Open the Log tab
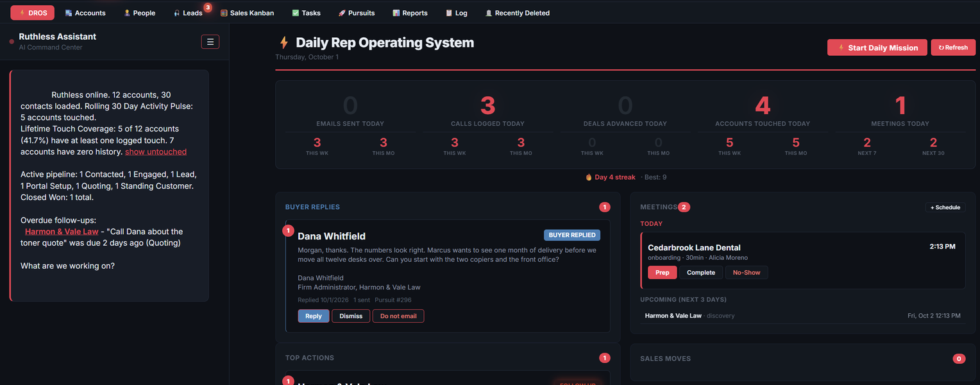Viewport: 980px width, 385px height. (457, 13)
